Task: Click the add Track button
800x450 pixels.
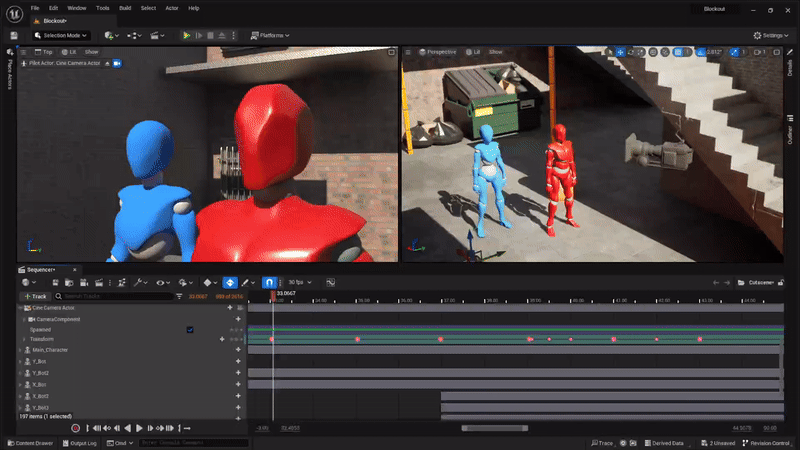Action: [36, 296]
